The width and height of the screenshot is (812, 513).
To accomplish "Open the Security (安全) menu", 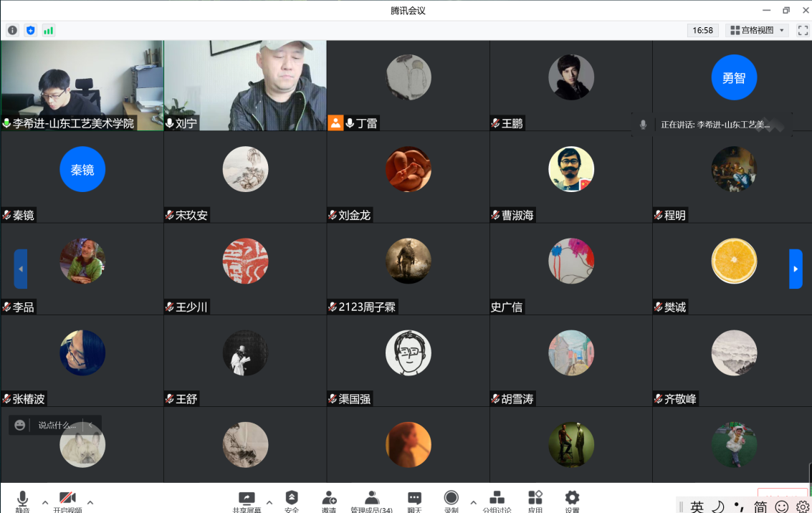I will [x=292, y=499].
